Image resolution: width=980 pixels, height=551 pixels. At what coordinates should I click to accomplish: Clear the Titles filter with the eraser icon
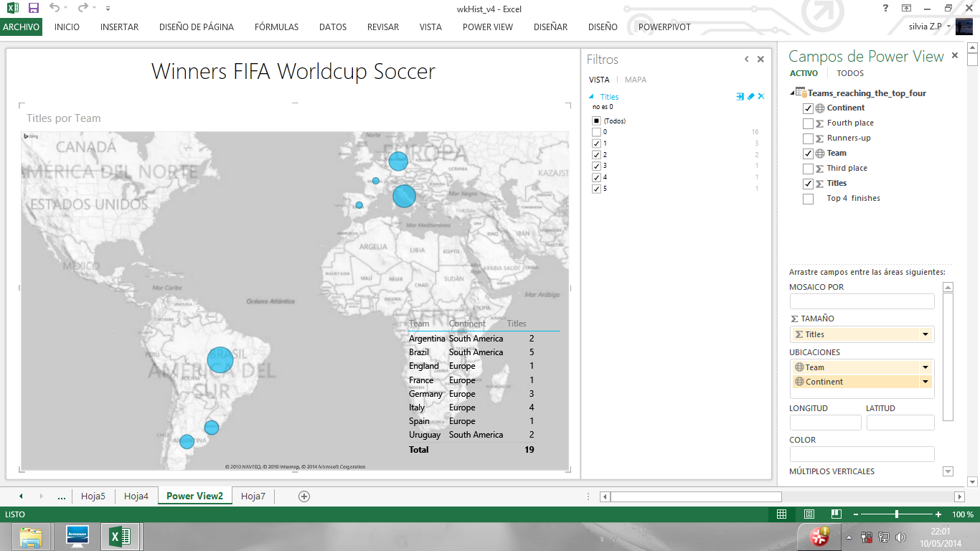pos(750,96)
